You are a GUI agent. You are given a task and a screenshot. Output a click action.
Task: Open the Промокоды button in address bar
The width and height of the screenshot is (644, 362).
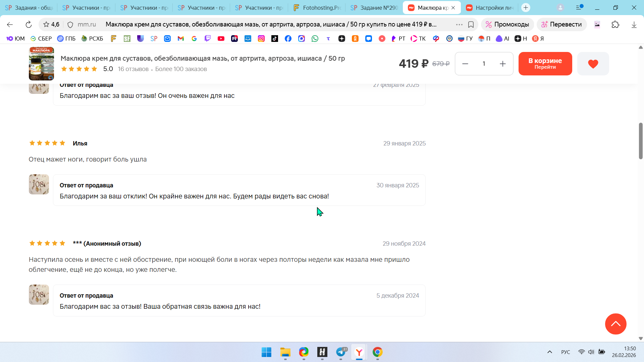pyautogui.click(x=507, y=24)
